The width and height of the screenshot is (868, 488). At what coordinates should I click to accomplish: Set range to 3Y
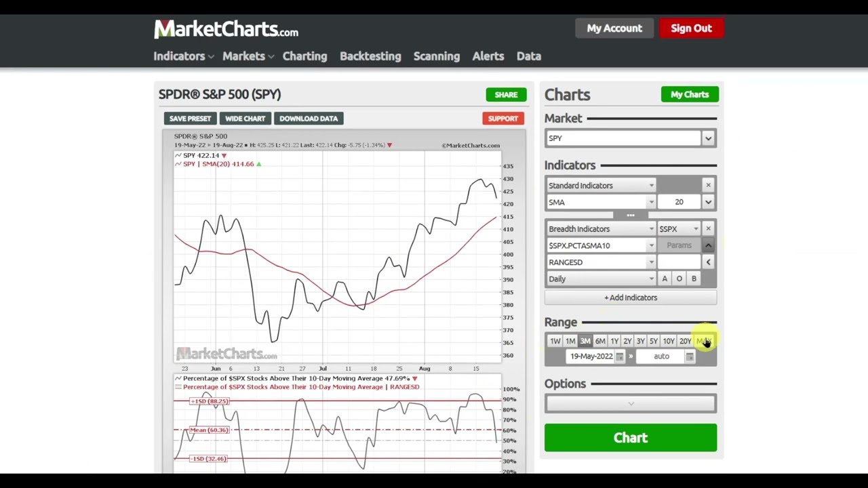[640, 341]
